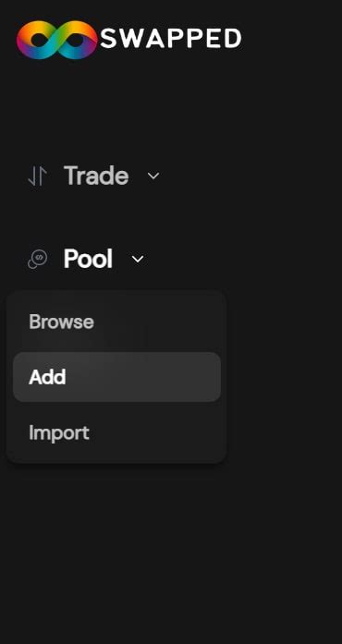Click the Pool coins icon
Screen dimensions: 342x644
(37, 260)
